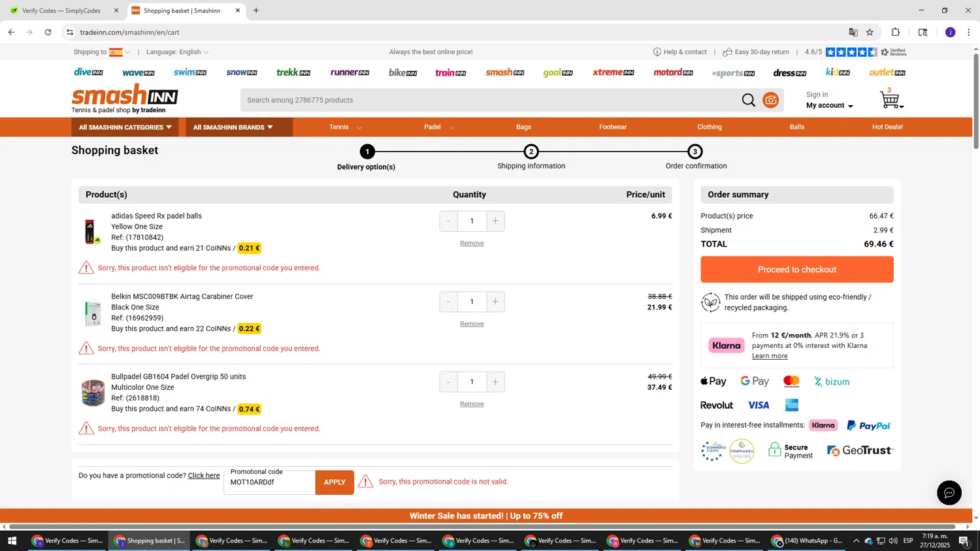Viewport: 980px width, 551px height.
Task: Open the taskbar notification center icon
Action: point(963,541)
